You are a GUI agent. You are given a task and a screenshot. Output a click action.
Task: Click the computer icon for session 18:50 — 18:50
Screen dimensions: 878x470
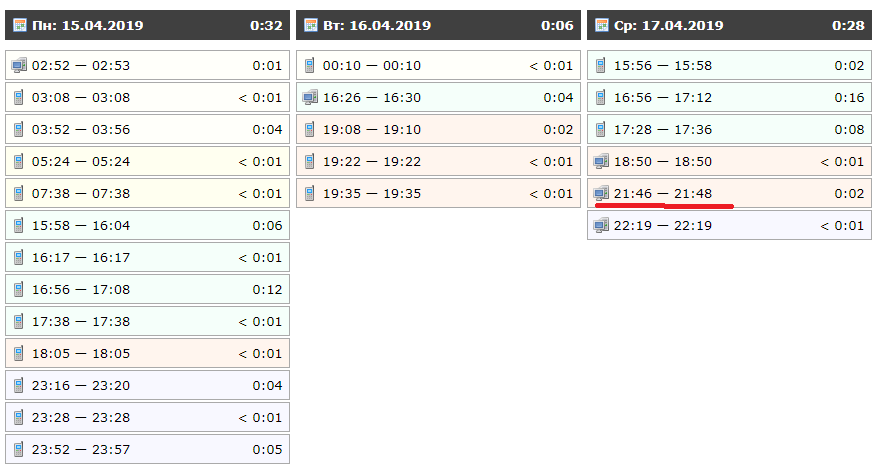click(x=601, y=161)
